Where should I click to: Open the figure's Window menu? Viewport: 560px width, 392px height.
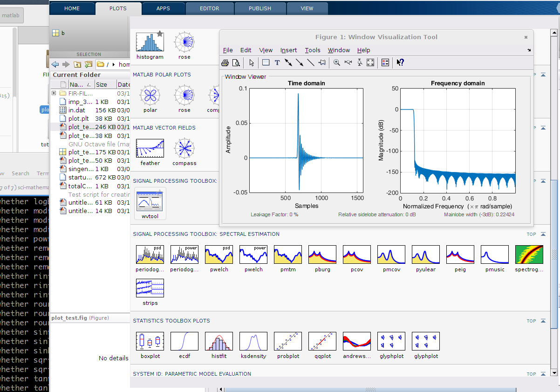pyautogui.click(x=339, y=50)
